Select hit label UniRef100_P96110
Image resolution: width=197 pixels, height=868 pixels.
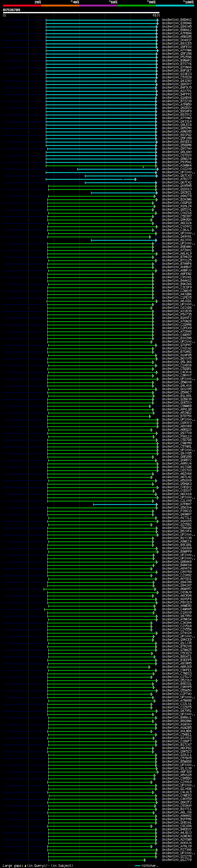(x=177, y=436)
